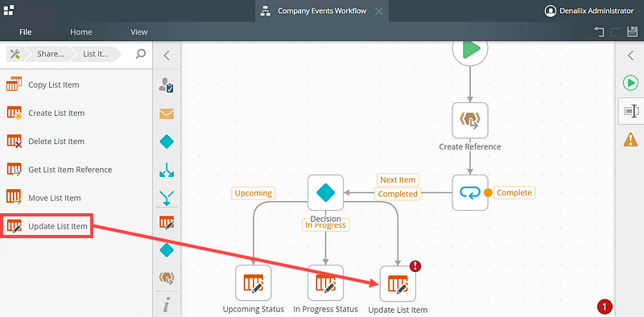Click the In Progress line label

[x=325, y=224]
